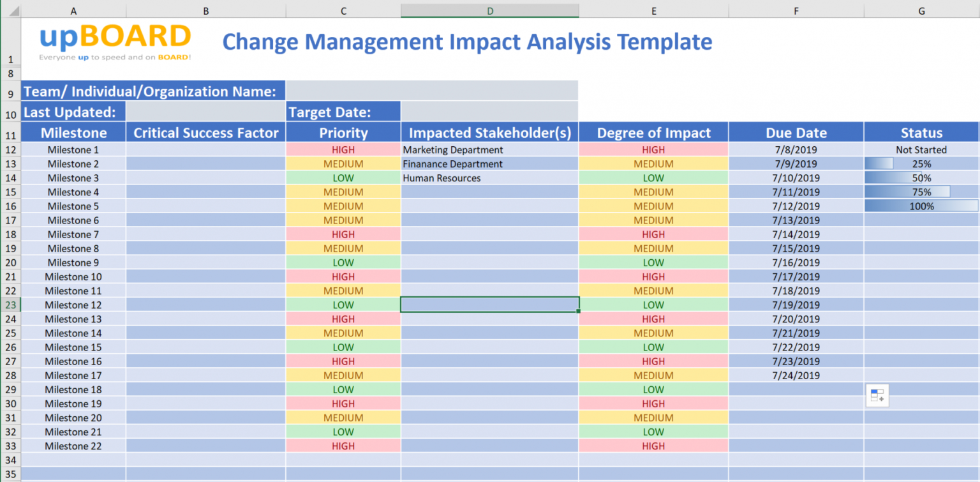Click the Marketing Department stakeholder cell
Screen dimensions: 980x482
489,149
